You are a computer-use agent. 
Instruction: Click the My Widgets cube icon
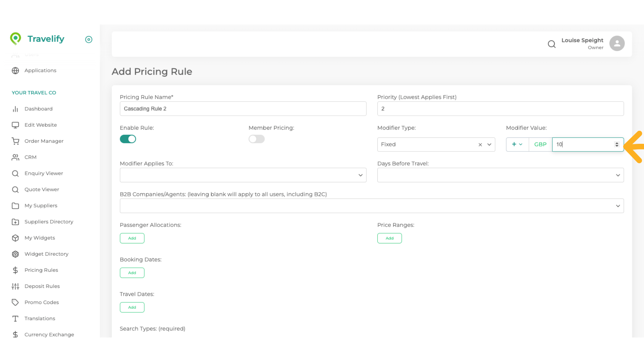click(15, 238)
